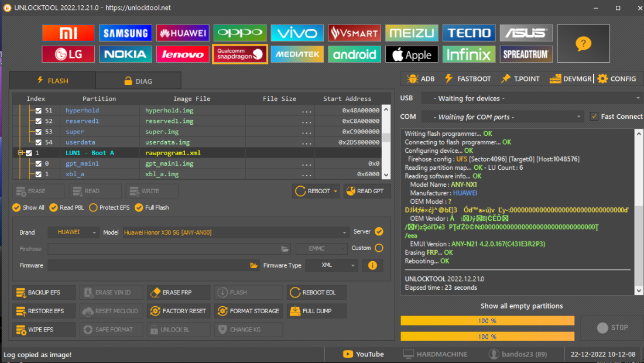Click the bandos23 user account icon
The height and width of the screenshot is (363, 644).
pyautogui.click(x=494, y=354)
